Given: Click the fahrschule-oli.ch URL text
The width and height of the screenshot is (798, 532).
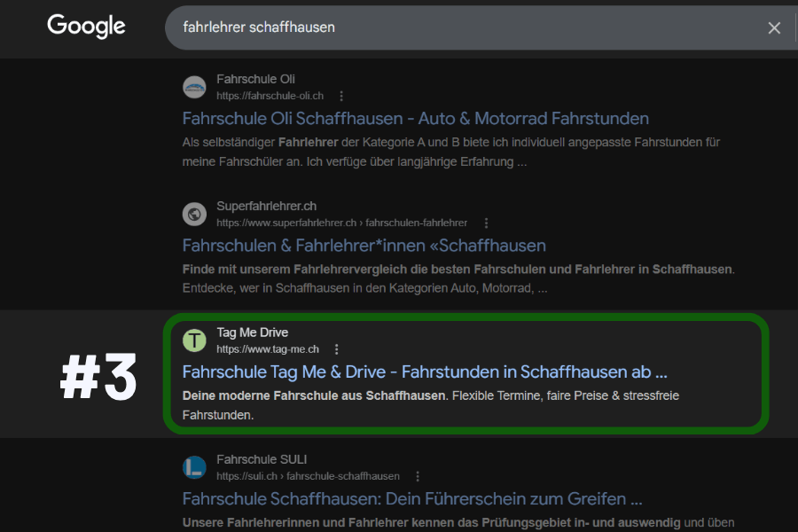Looking at the screenshot, I should 270,96.
